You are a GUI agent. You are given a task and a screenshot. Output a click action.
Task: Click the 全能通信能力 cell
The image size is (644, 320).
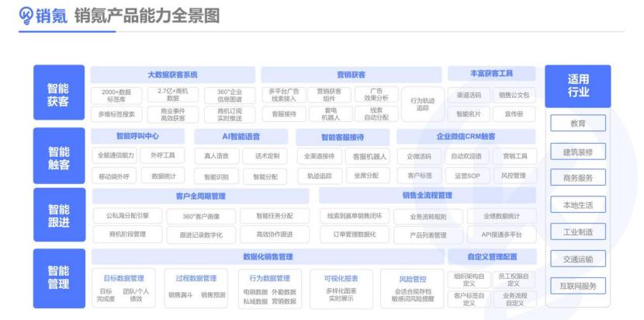pos(114,155)
